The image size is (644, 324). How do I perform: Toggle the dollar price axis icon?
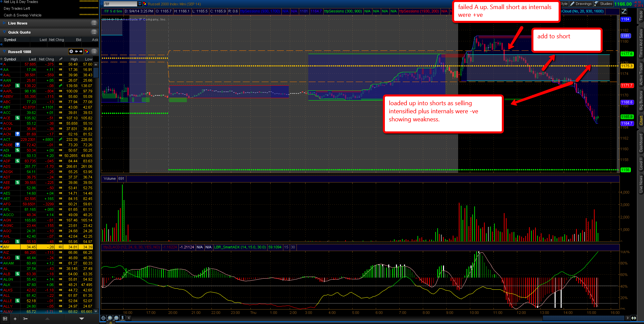tap(123, 318)
